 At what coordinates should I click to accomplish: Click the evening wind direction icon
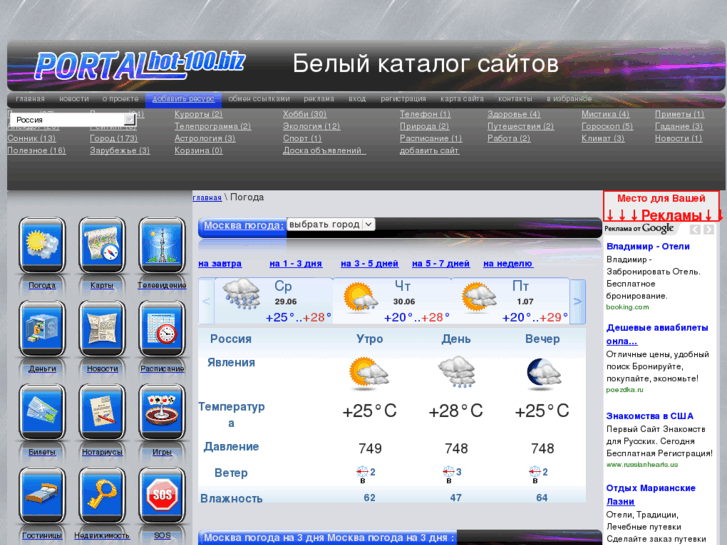click(535, 472)
